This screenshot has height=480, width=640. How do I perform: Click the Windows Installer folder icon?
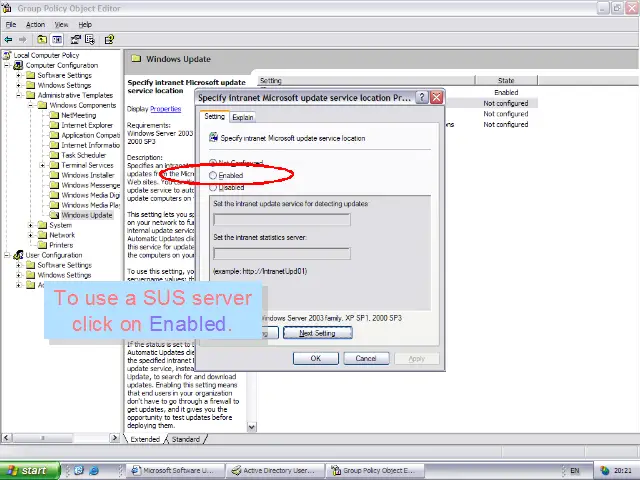pos(54,175)
